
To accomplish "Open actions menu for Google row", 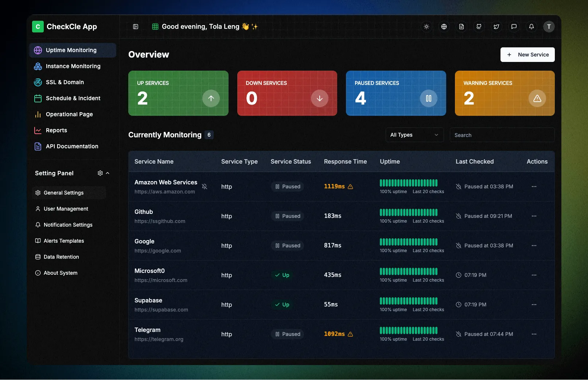I will coord(534,246).
